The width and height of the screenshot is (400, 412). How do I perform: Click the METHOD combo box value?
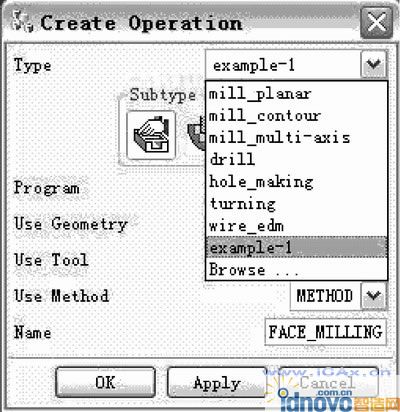tap(325, 296)
